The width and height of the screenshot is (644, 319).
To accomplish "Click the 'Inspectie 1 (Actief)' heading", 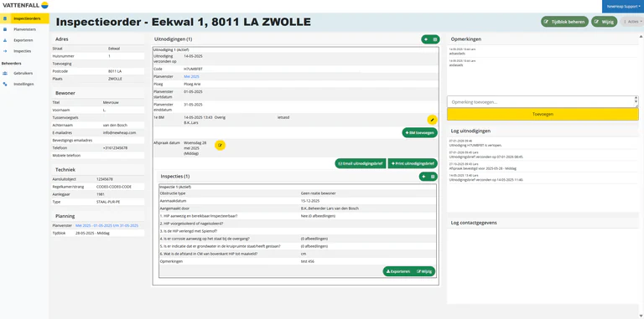I will tap(175, 187).
